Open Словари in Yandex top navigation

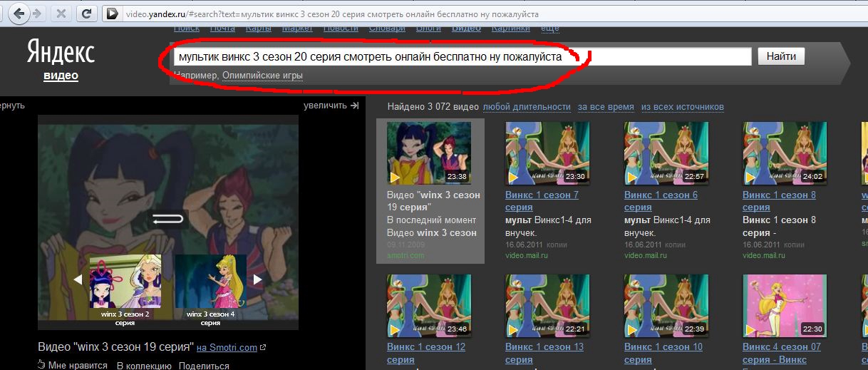(x=387, y=29)
